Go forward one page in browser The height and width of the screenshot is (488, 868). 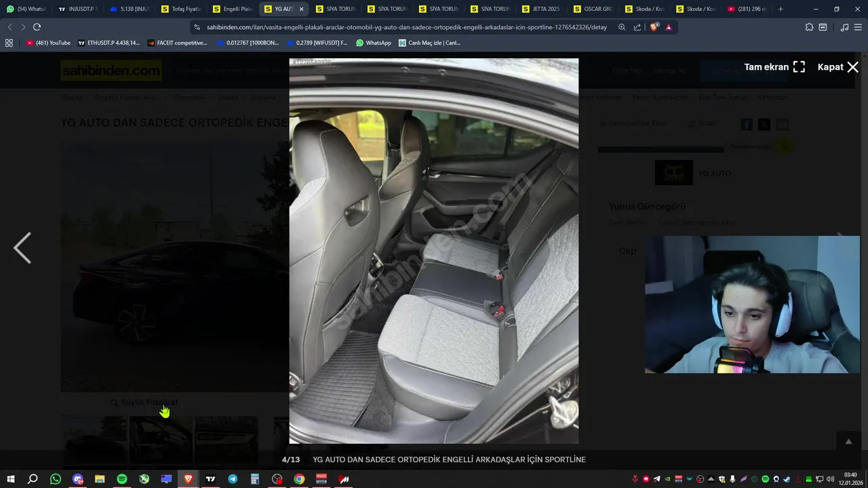click(x=23, y=27)
